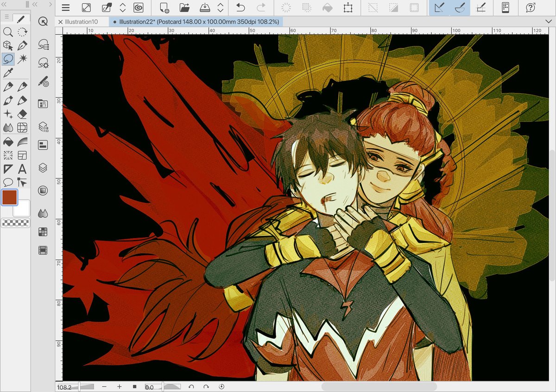Image resolution: width=556 pixels, height=392 pixels.
Task: Expand the stepper beside the Clip Studio logo
Action: point(123,7)
